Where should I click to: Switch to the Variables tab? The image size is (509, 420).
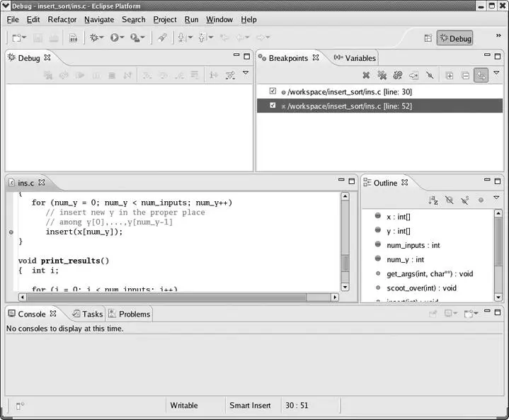pyautogui.click(x=355, y=57)
